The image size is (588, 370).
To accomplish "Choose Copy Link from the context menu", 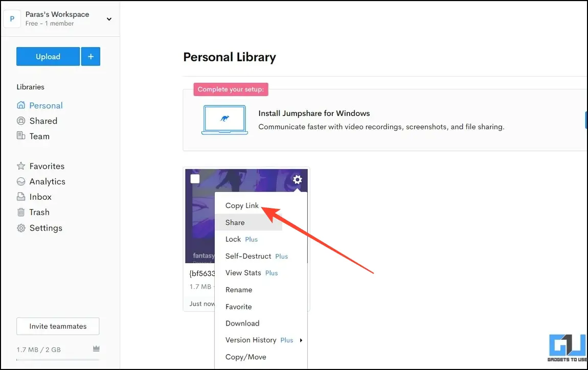I will point(242,205).
